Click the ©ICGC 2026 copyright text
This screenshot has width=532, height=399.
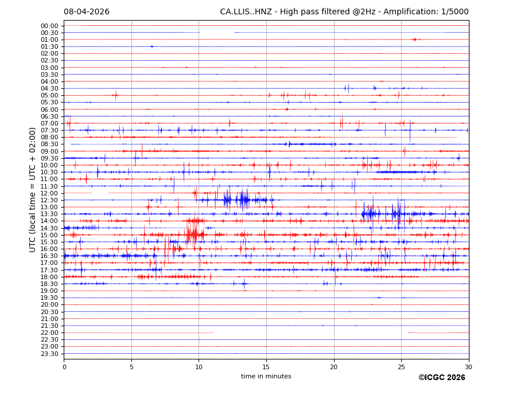(441, 378)
